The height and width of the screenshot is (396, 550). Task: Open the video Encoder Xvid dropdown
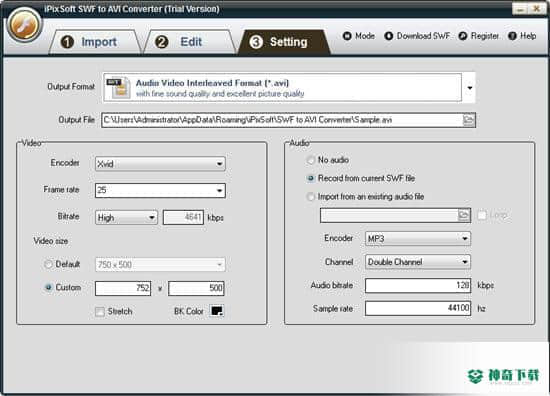pyautogui.click(x=160, y=163)
